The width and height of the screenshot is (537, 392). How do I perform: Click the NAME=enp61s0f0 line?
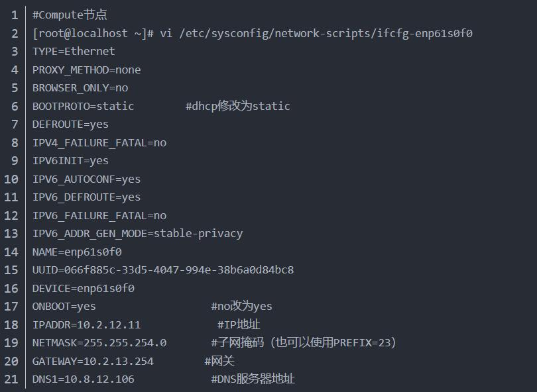pyautogui.click(x=77, y=252)
